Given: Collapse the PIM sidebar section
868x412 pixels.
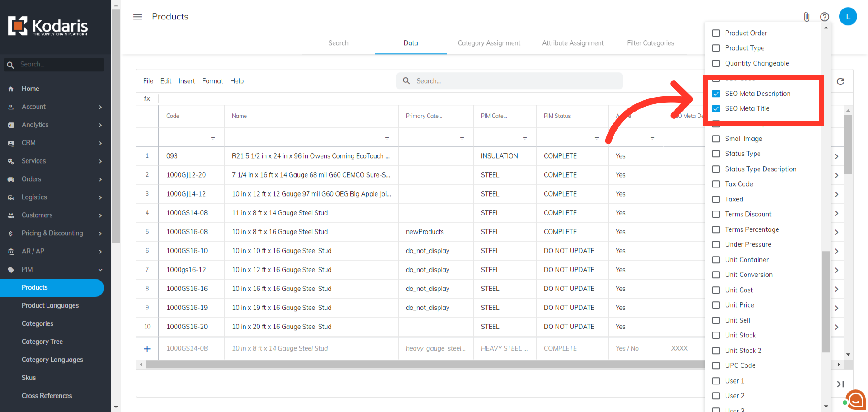Looking at the screenshot, I should 100,270.
